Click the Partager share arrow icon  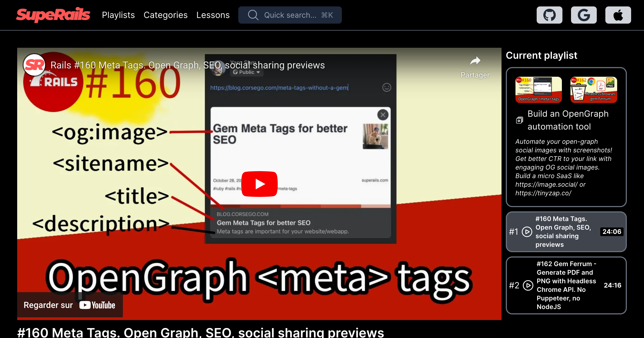coord(475,61)
